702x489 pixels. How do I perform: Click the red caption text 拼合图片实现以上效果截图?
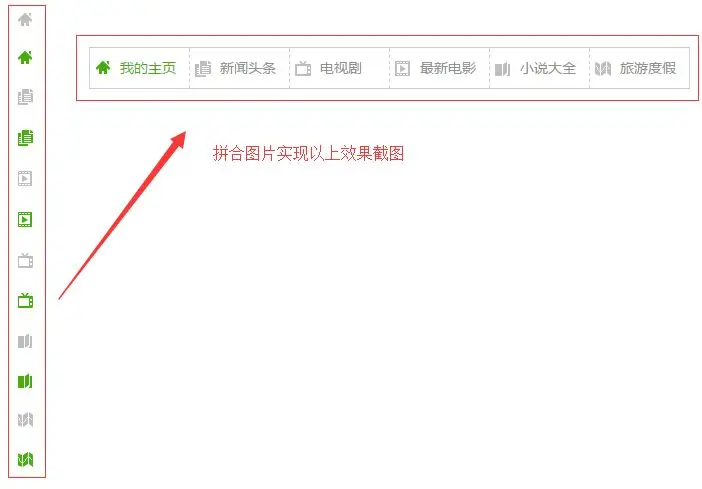(x=308, y=154)
